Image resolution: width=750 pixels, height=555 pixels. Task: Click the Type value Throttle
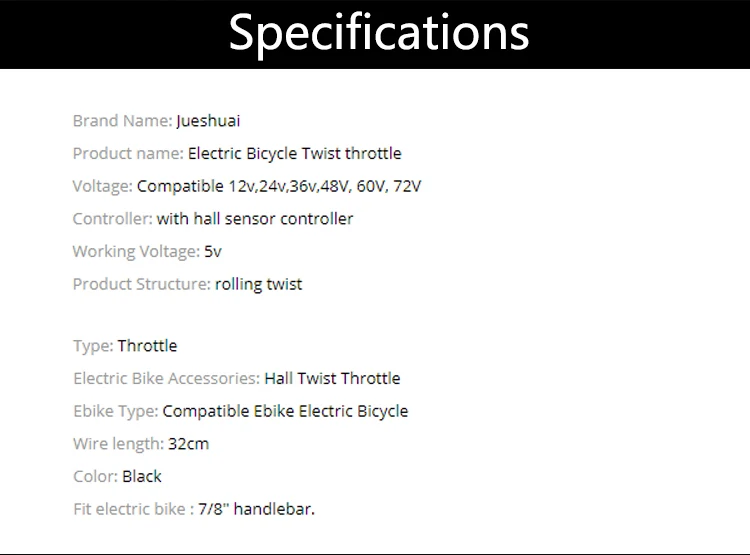[x=147, y=345]
